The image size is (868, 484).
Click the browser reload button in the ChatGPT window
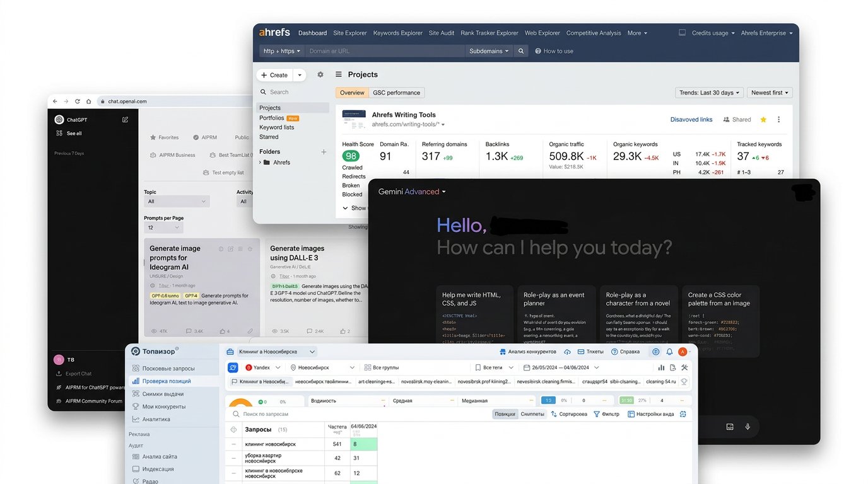click(78, 101)
